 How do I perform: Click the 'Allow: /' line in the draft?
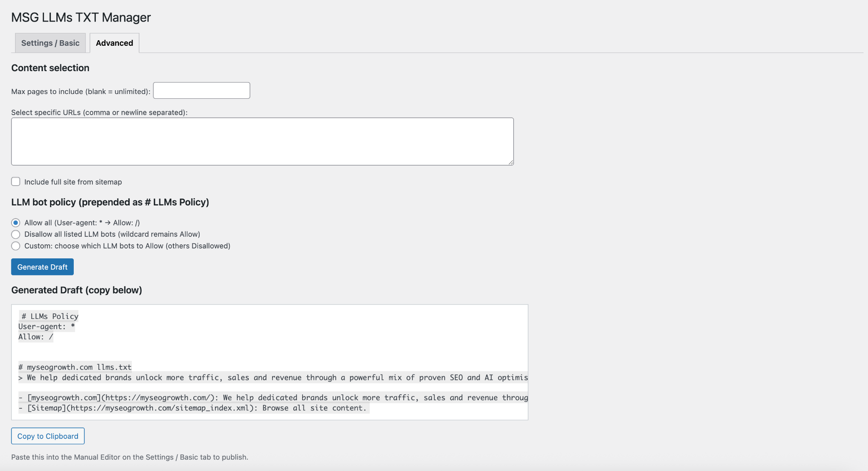[36, 337]
